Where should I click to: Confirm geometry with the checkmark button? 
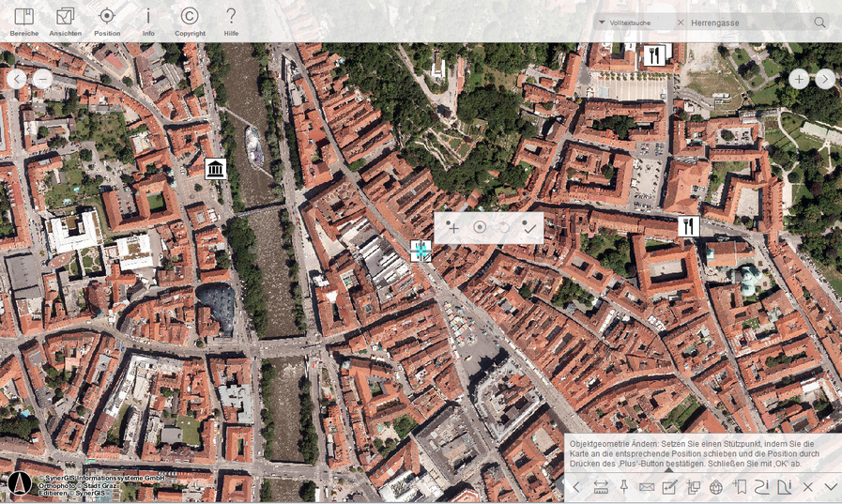(529, 227)
